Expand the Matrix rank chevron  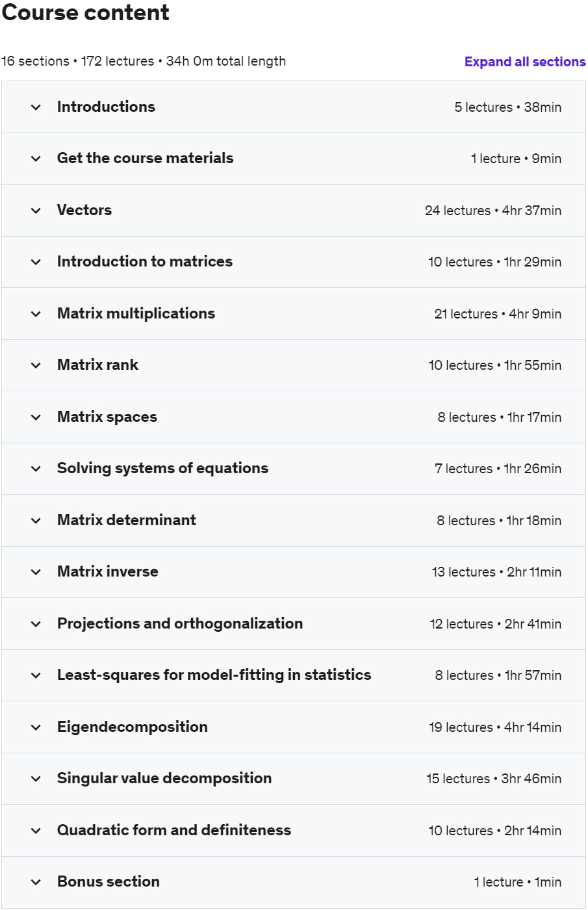click(36, 365)
